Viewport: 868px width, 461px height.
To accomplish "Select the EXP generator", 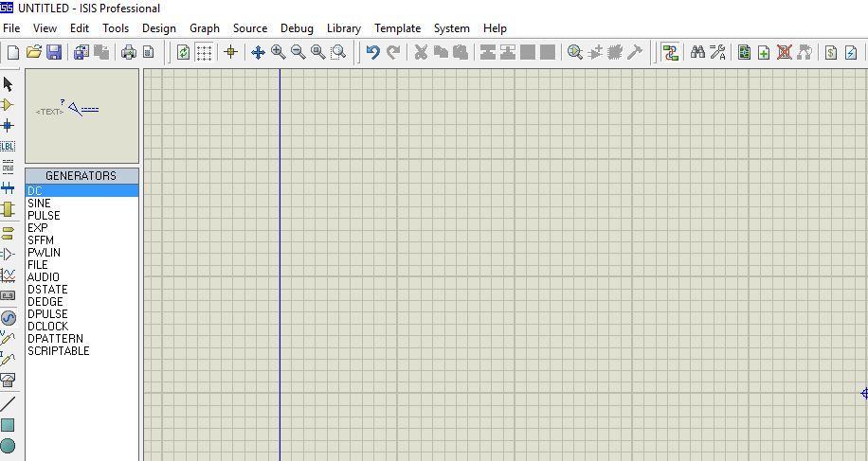I will tap(81, 228).
